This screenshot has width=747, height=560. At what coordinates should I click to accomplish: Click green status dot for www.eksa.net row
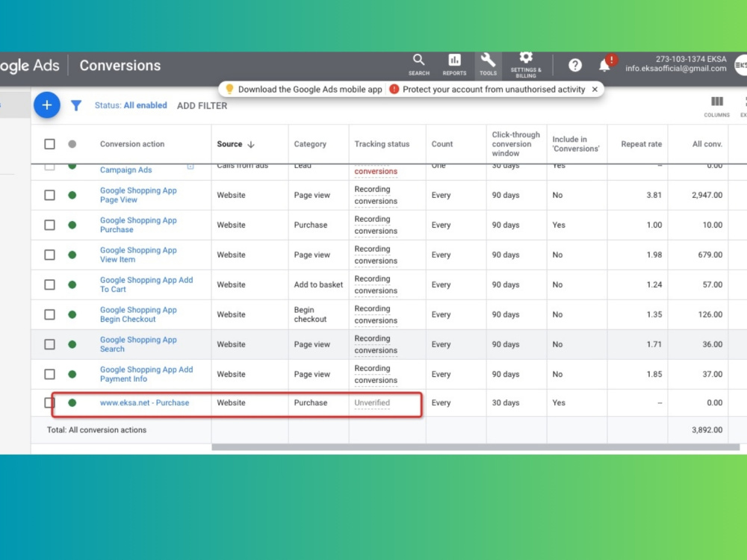click(72, 403)
